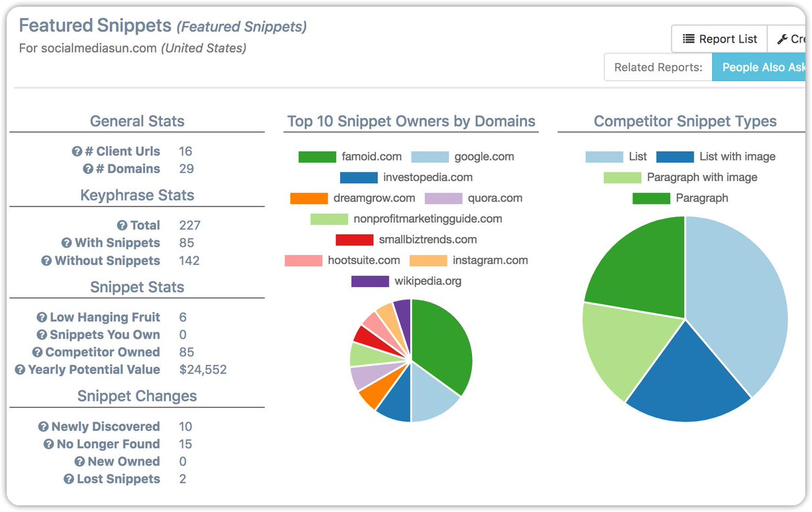Select the $24,552 yearly potential value

[203, 370]
